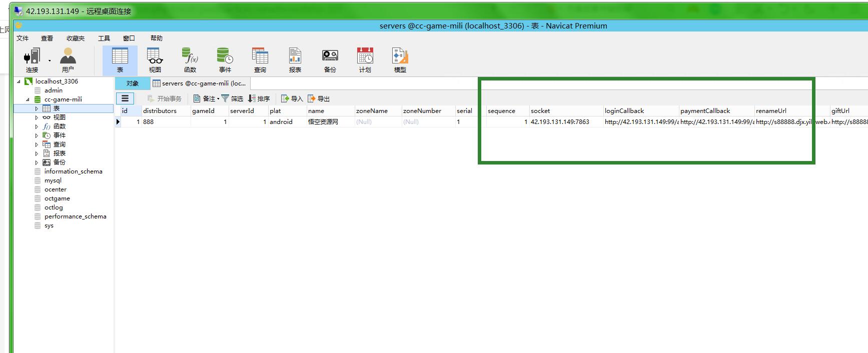Screen dimensions: 868x353
Task: Open the 模型 (Model) toolbar icon
Action: (x=400, y=59)
